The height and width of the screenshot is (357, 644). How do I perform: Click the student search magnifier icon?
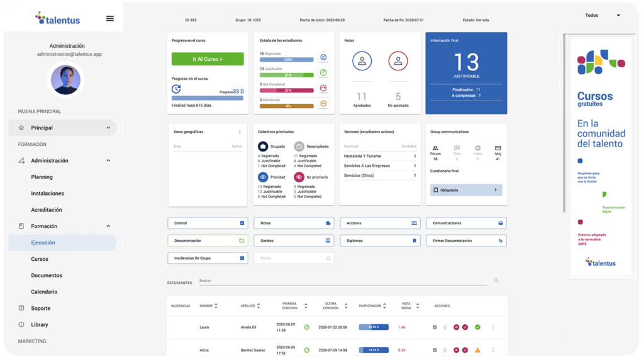tap(496, 281)
